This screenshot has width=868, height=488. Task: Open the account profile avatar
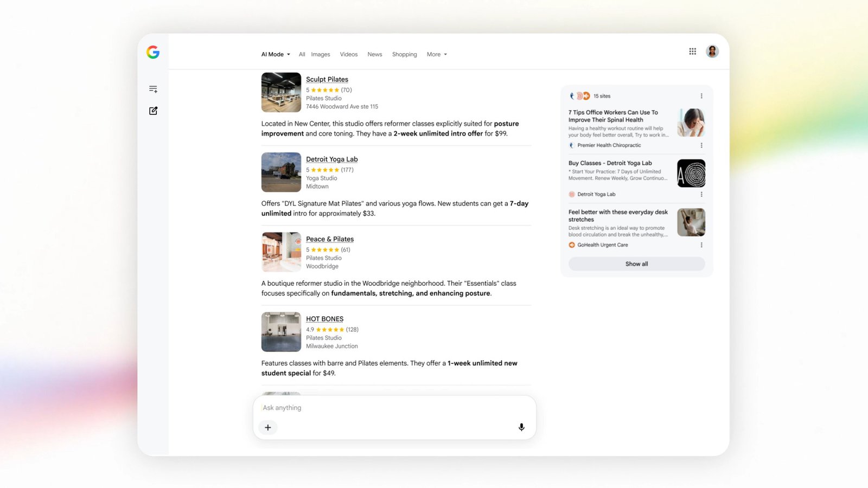[x=712, y=52]
